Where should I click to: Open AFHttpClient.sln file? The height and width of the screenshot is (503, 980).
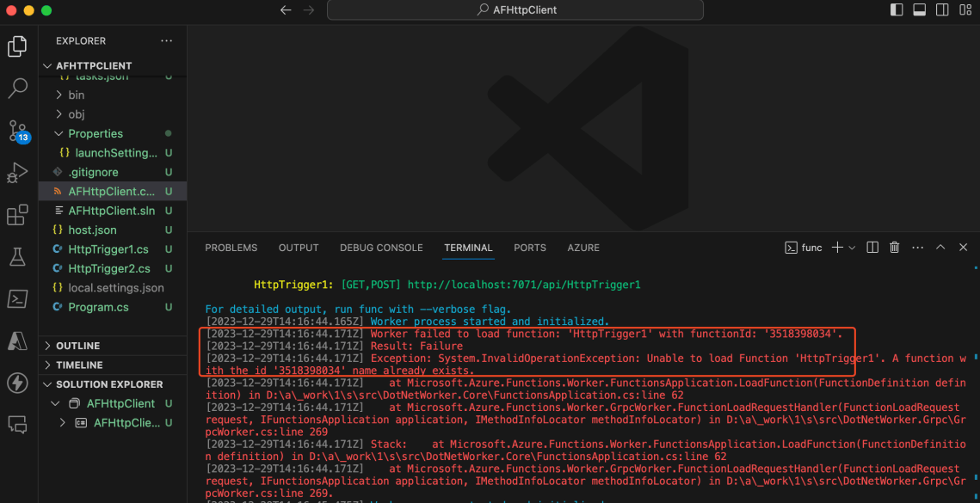[113, 211]
